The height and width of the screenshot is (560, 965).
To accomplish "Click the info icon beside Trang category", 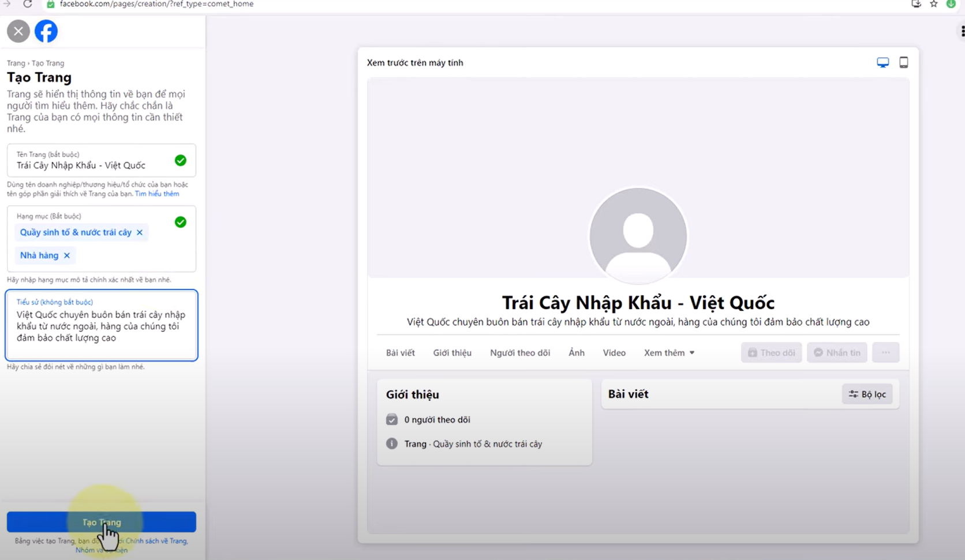I will point(392,444).
